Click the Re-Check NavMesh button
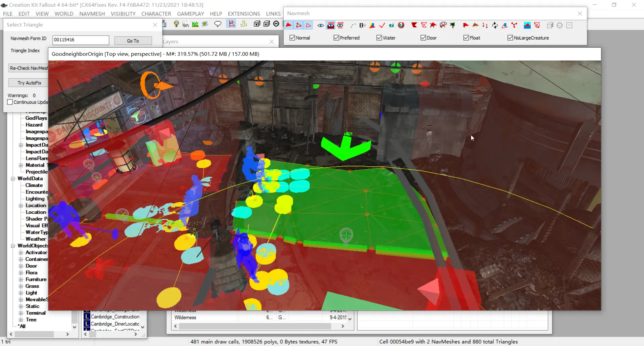 29,68
